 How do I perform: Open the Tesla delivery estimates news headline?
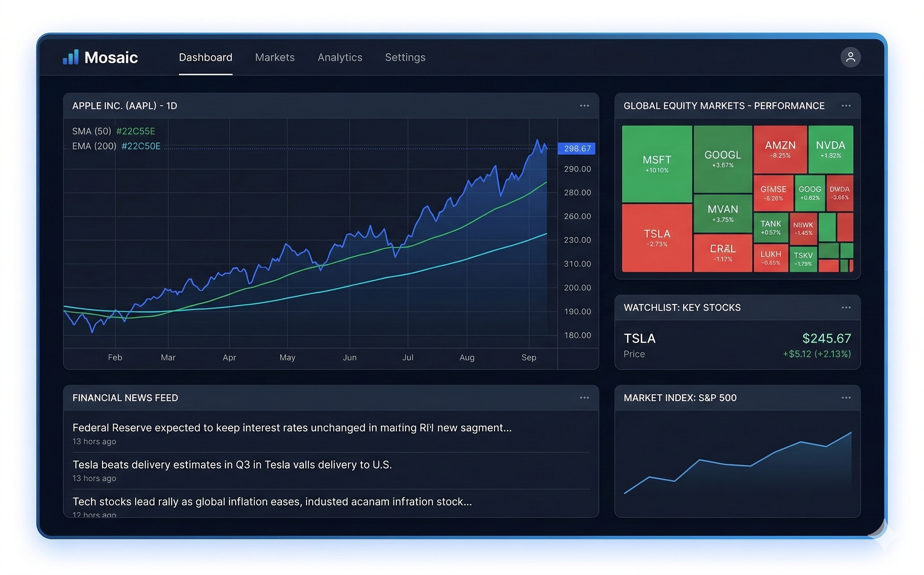(233, 464)
